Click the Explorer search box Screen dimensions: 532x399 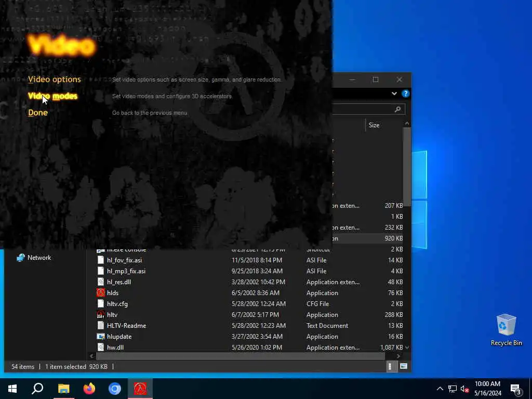tap(368, 109)
